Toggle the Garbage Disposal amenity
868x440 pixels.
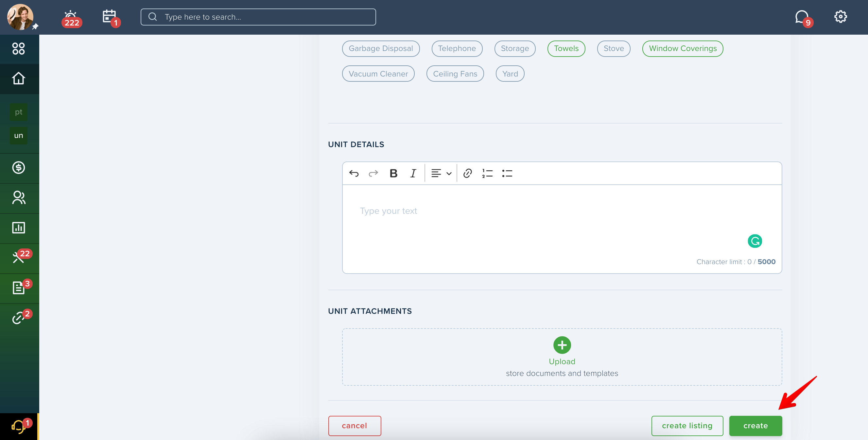(x=381, y=48)
